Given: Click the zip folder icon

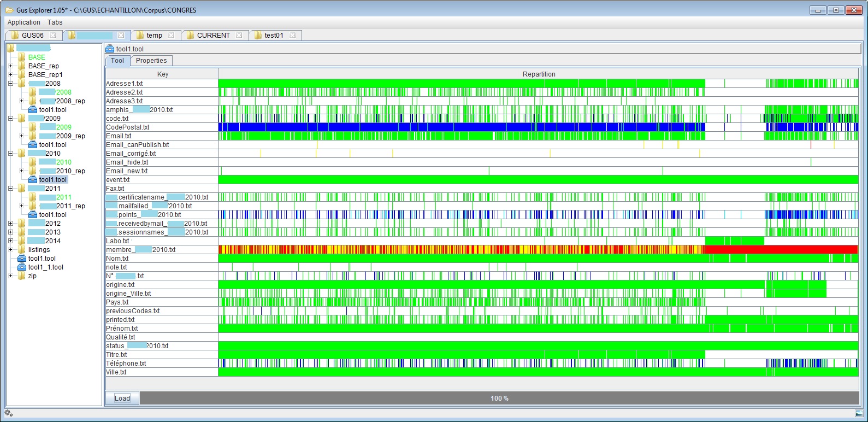Looking at the screenshot, I should 21,276.
